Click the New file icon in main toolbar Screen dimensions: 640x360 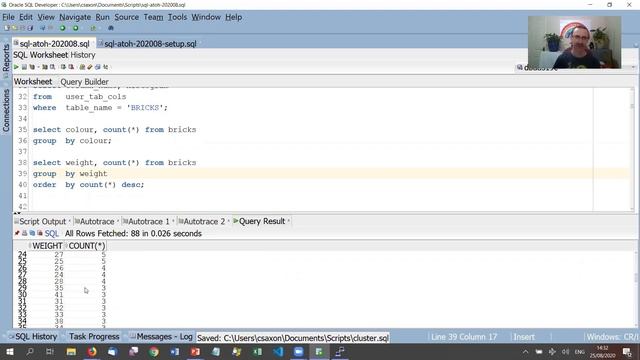coord(7,28)
